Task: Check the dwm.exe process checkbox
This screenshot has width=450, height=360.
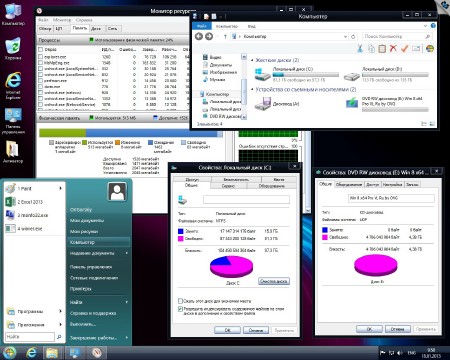Action: 41,87
